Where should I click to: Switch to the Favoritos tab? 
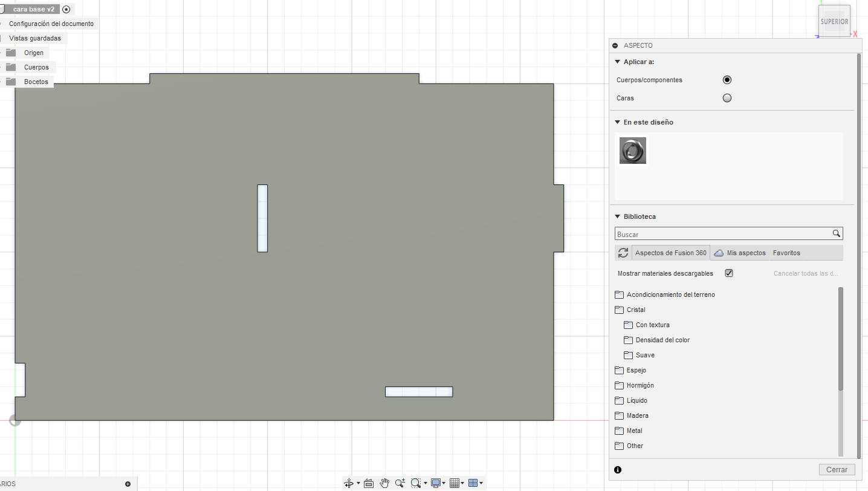[786, 253]
